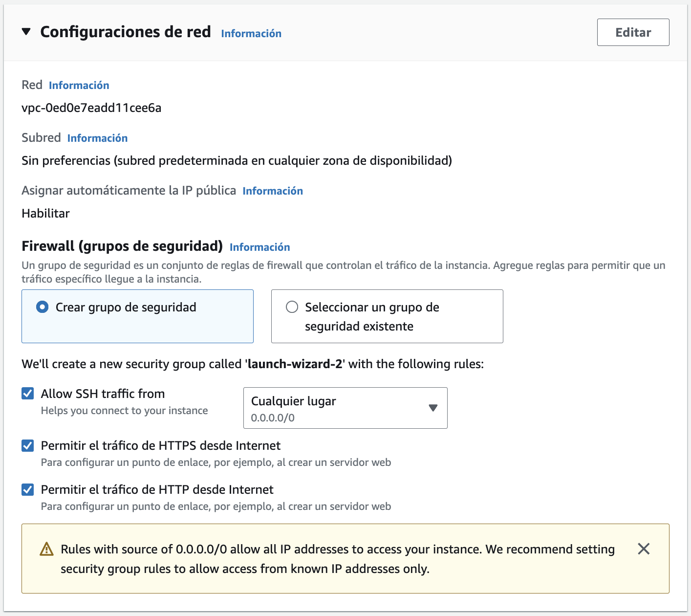Click the launch-wizard-2 security group name

coord(295,364)
